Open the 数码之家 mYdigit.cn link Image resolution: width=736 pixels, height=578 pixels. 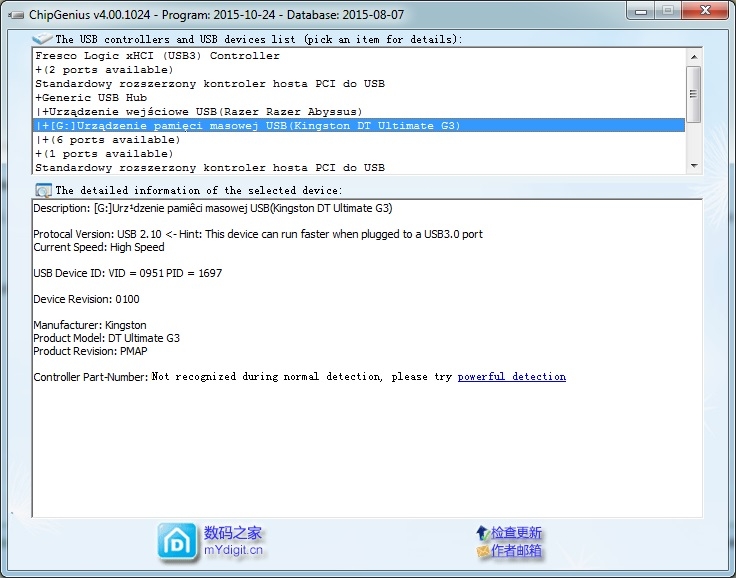click(x=233, y=541)
